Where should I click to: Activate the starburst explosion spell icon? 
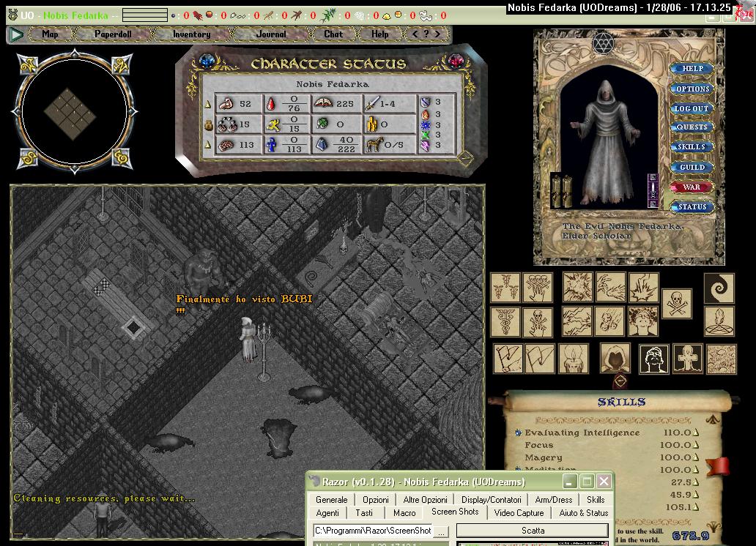(x=577, y=287)
